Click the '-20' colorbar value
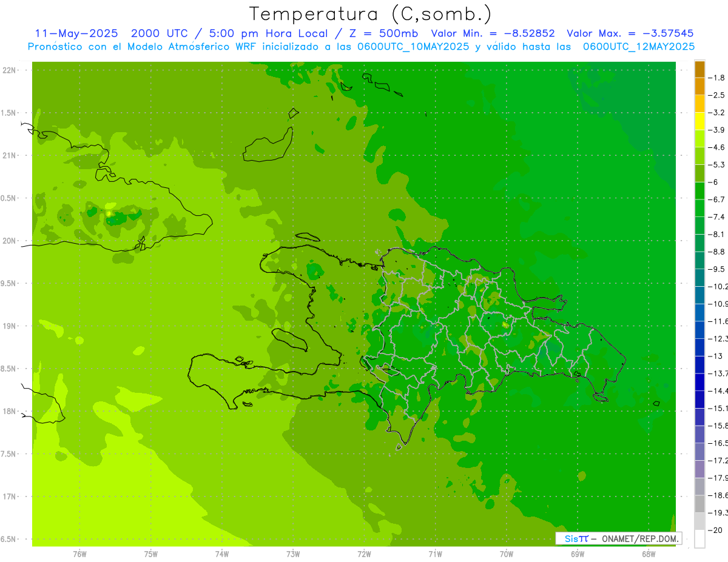The image size is (728, 562). tap(715, 530)
